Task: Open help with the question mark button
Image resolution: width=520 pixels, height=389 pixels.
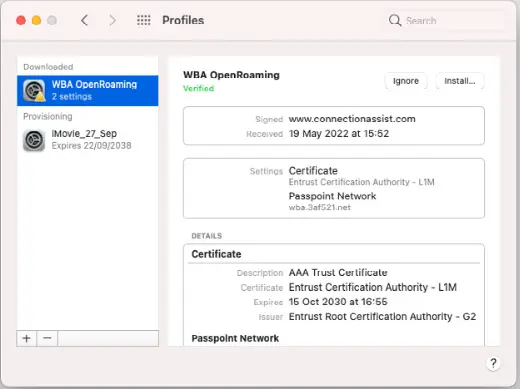Action: pos(493,363)
